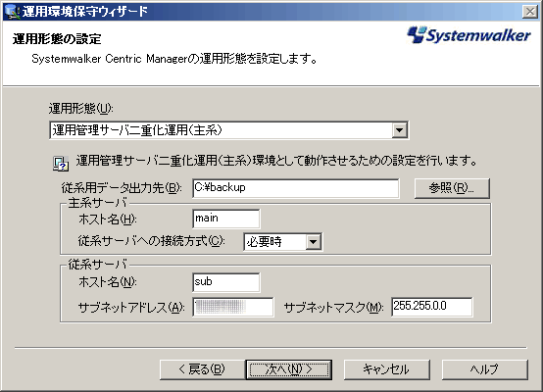This screenshot has width=543, height=392.
Task: Click the 運用形態 dropdown arrow button
Action: [x=400, y=130]
